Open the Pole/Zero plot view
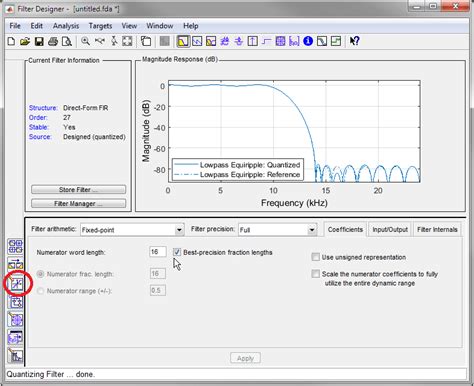The image size is (474, 386). pyautogui.click(x=280, y=41)
